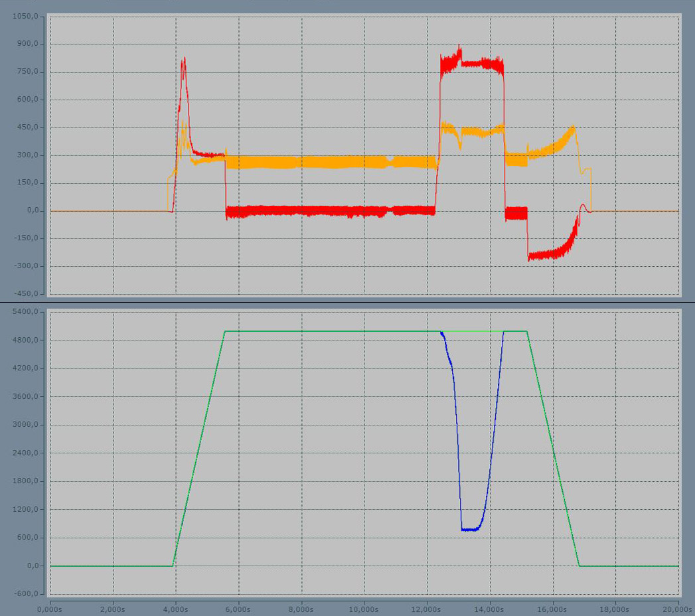Screen dimensions: 695x616
Task: Click the 1800,0 tick label
Action: 26,481
